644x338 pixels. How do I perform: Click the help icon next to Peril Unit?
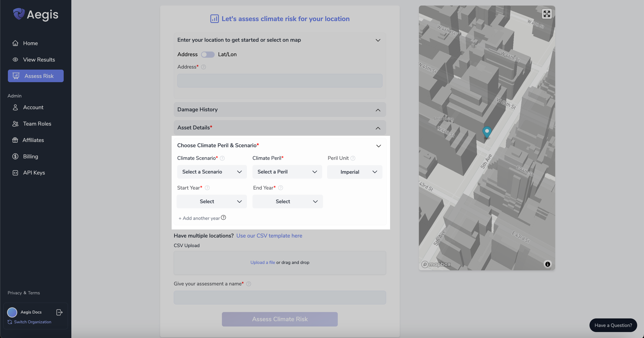coord(353,158)
